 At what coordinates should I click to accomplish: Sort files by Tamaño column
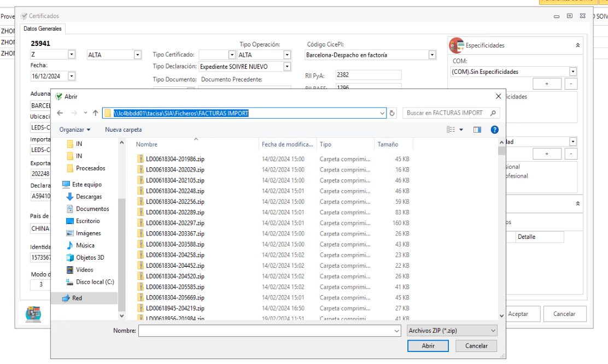point(388,144)
